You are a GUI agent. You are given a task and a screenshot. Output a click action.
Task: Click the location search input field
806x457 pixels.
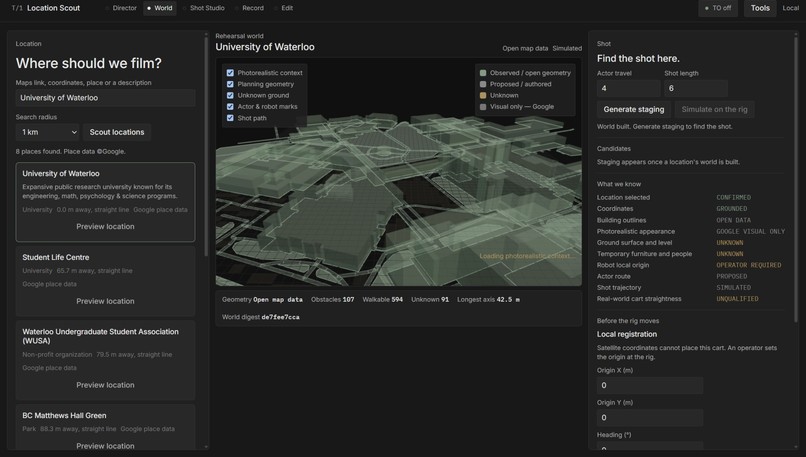tap(105, 98)
